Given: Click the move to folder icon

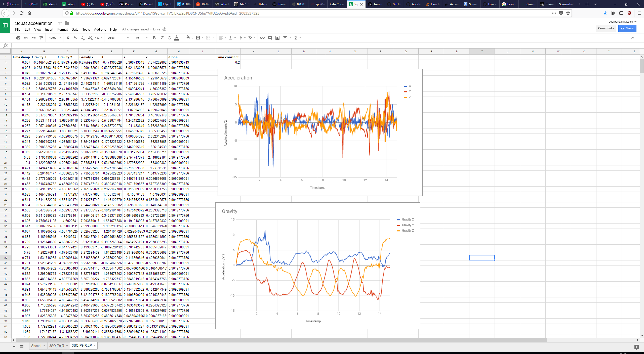Looking at the screenshot, I should click(67, 23).
